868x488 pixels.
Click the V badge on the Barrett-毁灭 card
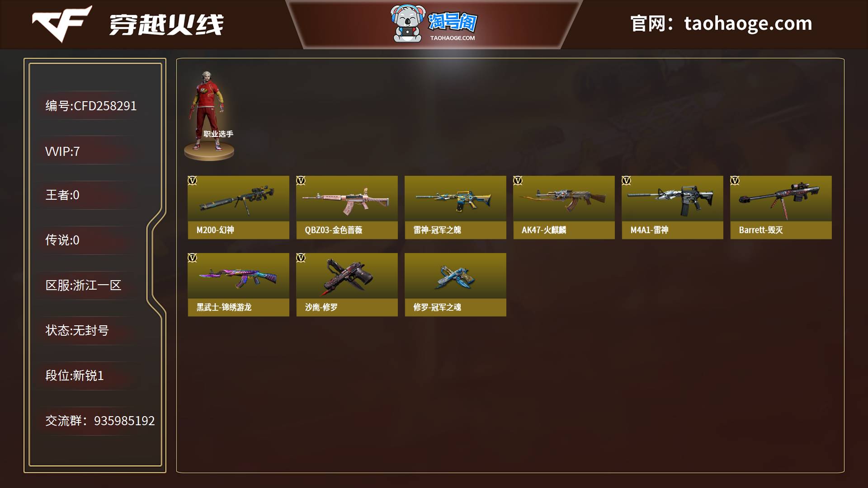click(735, 181)
